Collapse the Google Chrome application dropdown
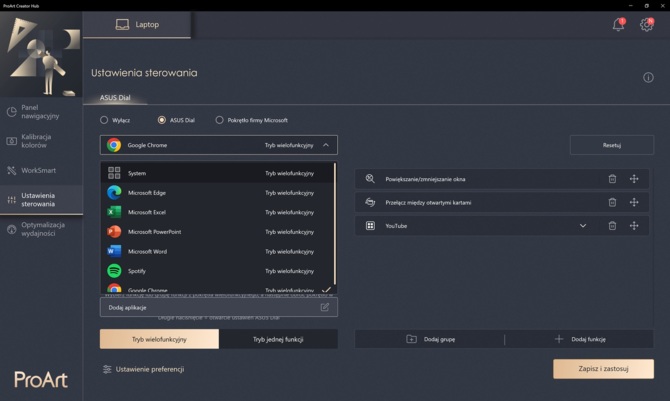The image size is (670, 401). (326, 145)
